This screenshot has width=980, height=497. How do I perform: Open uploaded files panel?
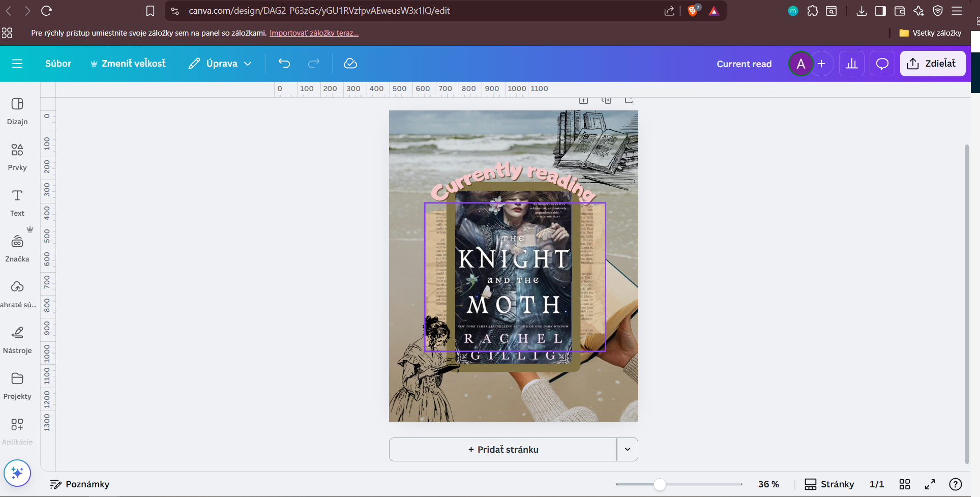tap(17, 295)
